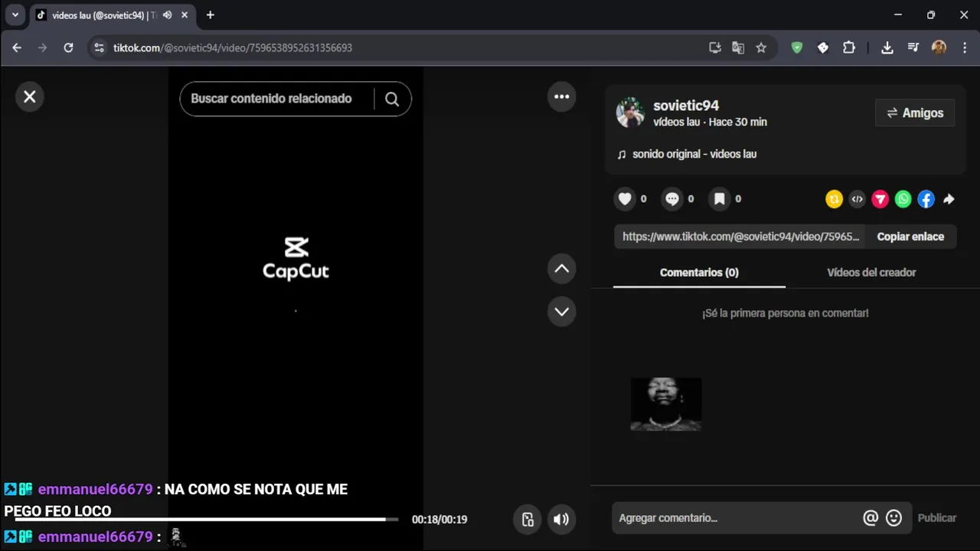Go to next video with down arrow

[561, 311]
